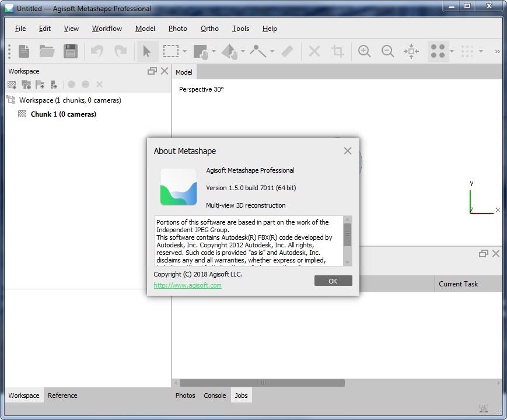Zoom out of the model view
Screen dimensions: 507x420
[x=387, y=51]
